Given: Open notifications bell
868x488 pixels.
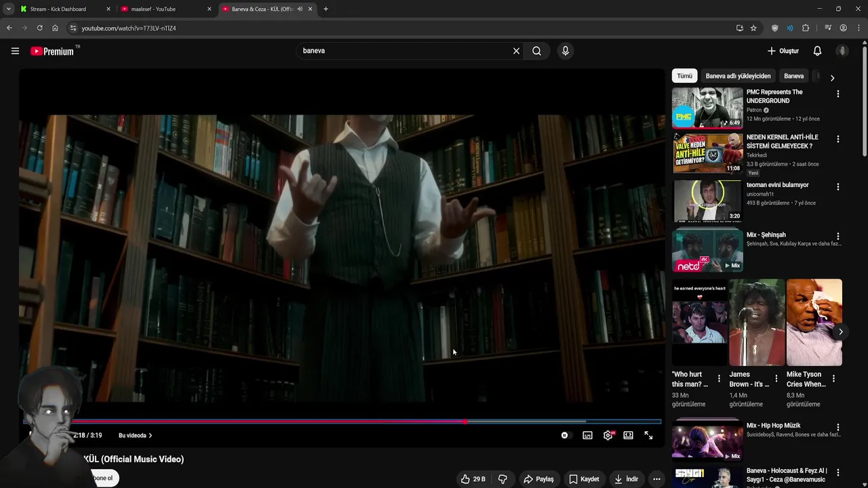Looking at the screenshot, I should (x=817, y=51).
